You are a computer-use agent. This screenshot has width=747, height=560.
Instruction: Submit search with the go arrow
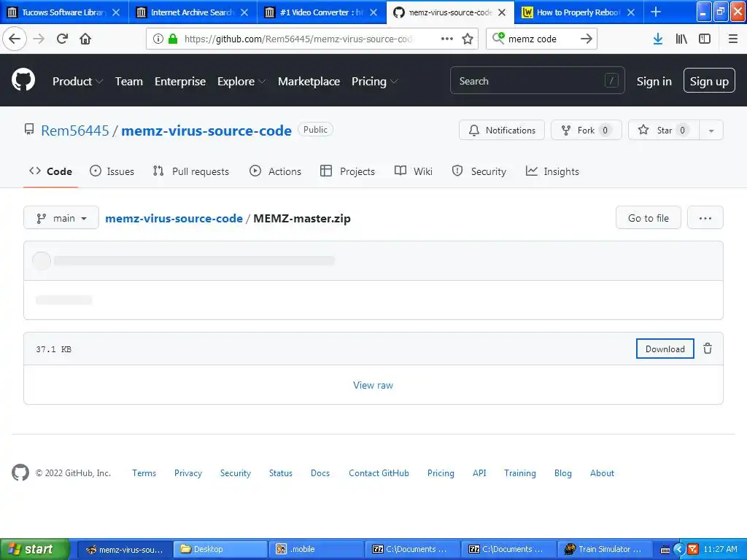587,39
